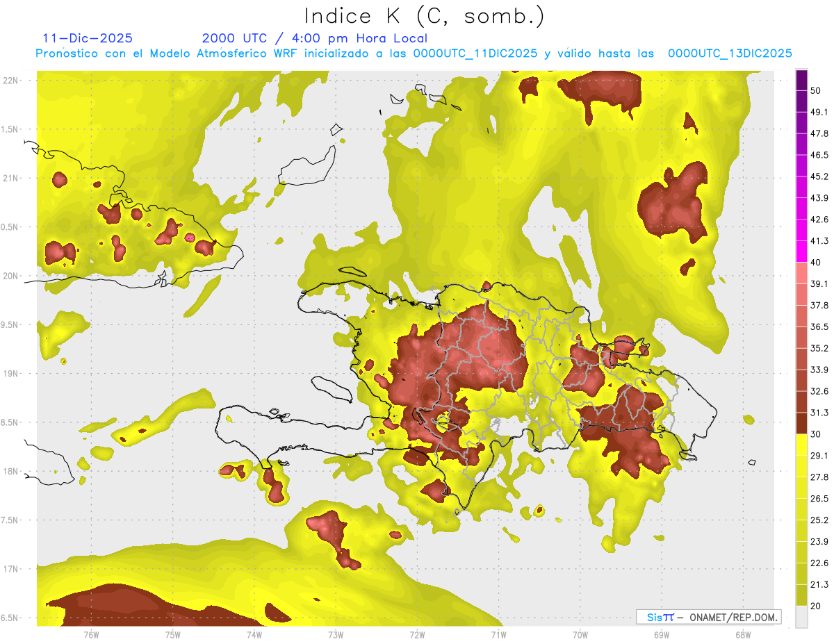Click the '31.3' color scale value

[x=819, y=413]
